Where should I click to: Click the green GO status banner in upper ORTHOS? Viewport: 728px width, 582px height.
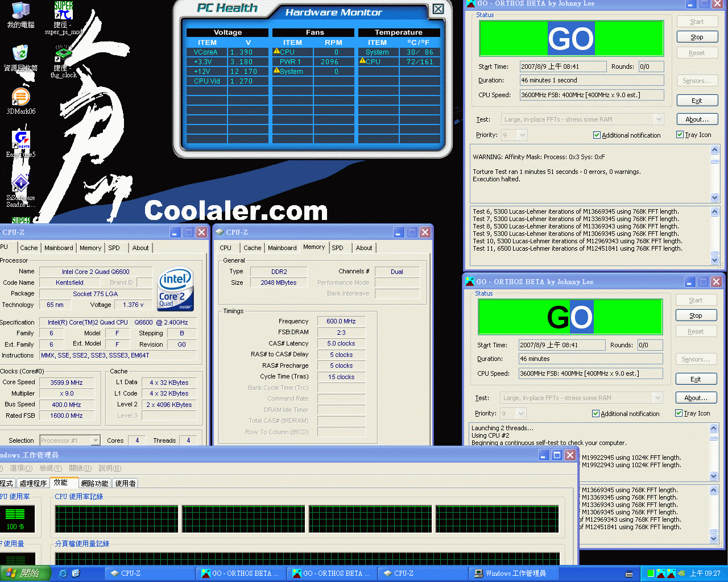pos(572,39)
